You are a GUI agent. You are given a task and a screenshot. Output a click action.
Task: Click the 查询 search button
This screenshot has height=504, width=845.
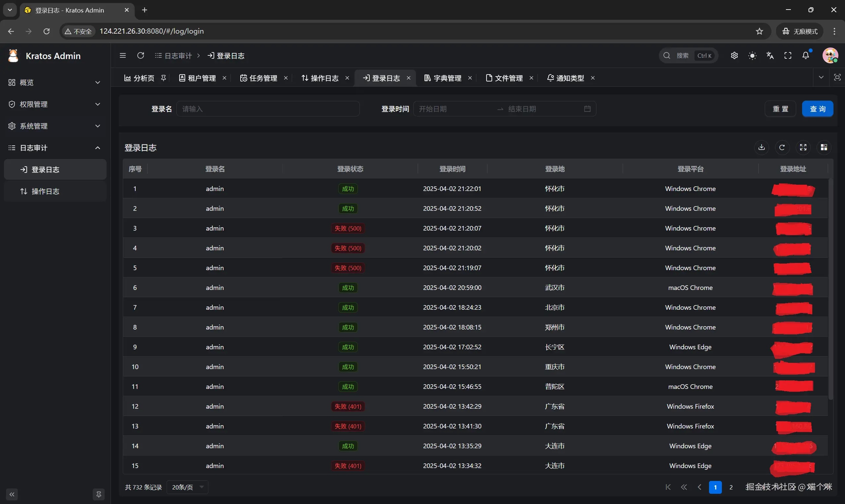818,109
